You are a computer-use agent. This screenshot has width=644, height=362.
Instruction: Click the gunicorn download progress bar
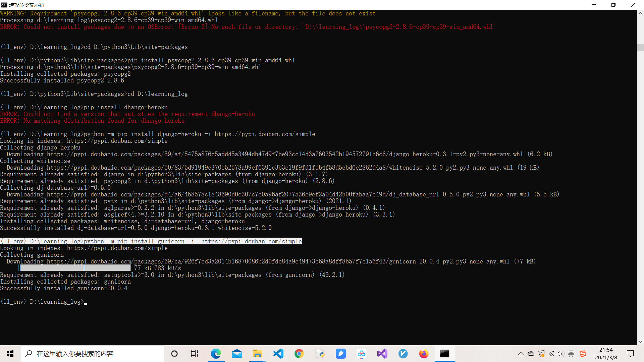(x=74, y=268)
